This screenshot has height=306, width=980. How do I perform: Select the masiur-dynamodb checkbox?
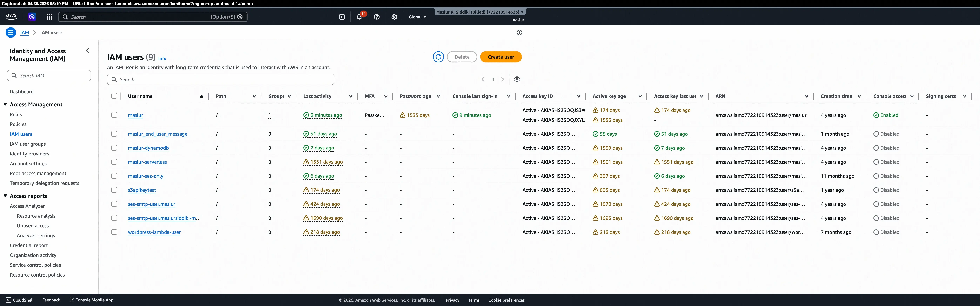click(114, 148)
